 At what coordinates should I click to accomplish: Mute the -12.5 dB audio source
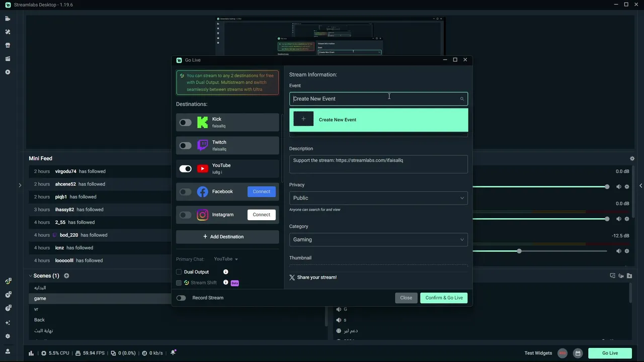tap(619, 251)
